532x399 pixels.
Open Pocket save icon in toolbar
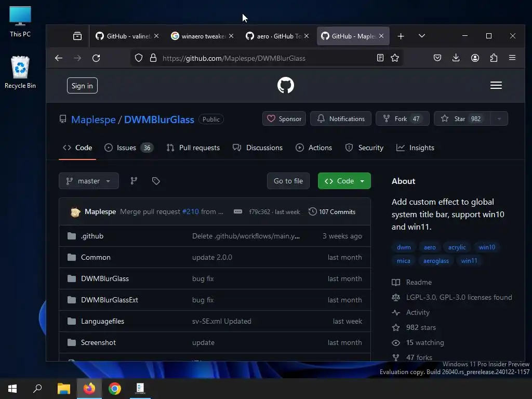pyautogui.click(x=437, y=58)
